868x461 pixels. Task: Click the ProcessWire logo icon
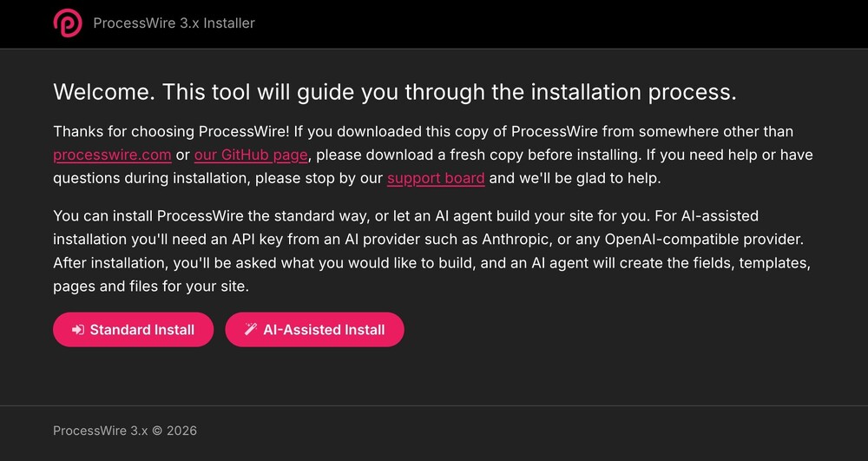(x=68, y=23)
